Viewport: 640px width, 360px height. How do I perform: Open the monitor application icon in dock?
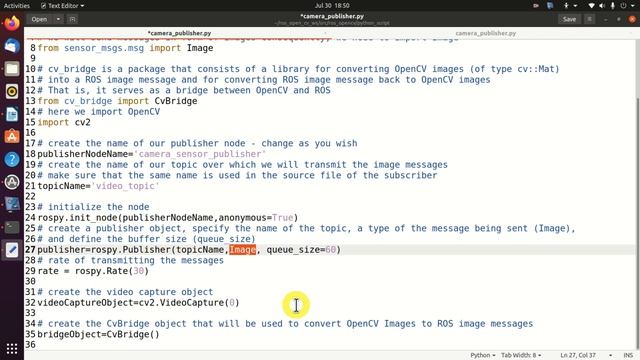pyautogui.click(x=12, y=204)
